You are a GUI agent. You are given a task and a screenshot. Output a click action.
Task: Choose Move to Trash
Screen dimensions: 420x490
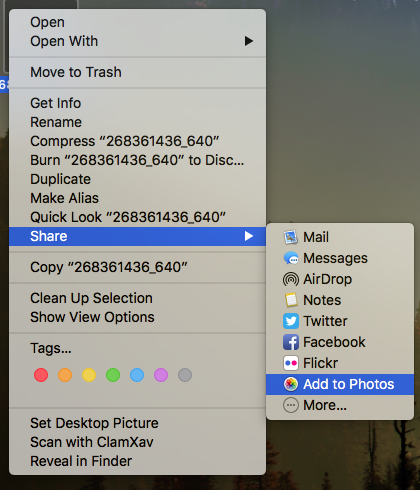click(x=137, y=72)
